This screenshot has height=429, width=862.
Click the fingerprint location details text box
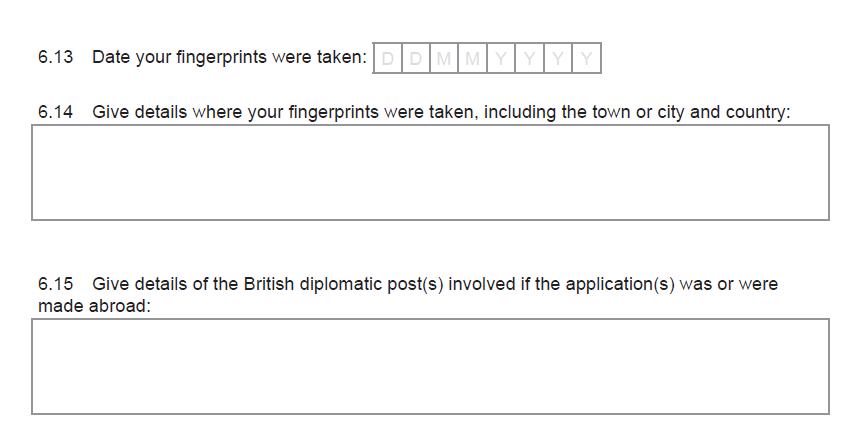tap(430, 172)
